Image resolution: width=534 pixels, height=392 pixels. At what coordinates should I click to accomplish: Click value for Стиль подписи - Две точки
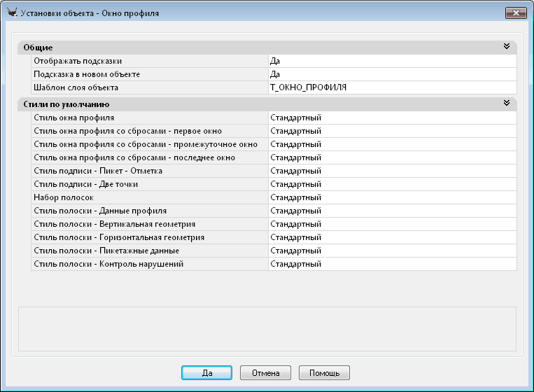tap(392, 184)
